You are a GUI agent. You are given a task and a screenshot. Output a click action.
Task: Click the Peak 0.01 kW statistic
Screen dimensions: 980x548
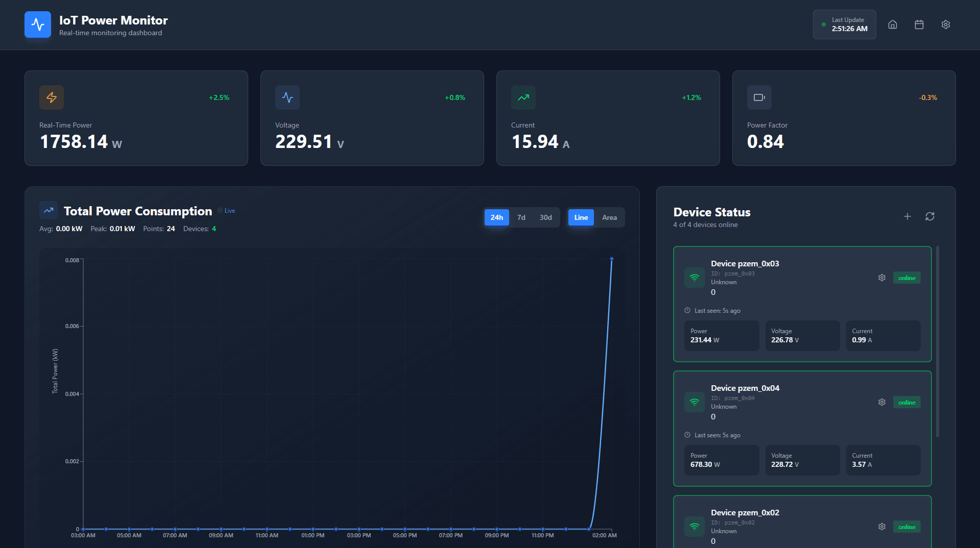[x=113, y=229]
